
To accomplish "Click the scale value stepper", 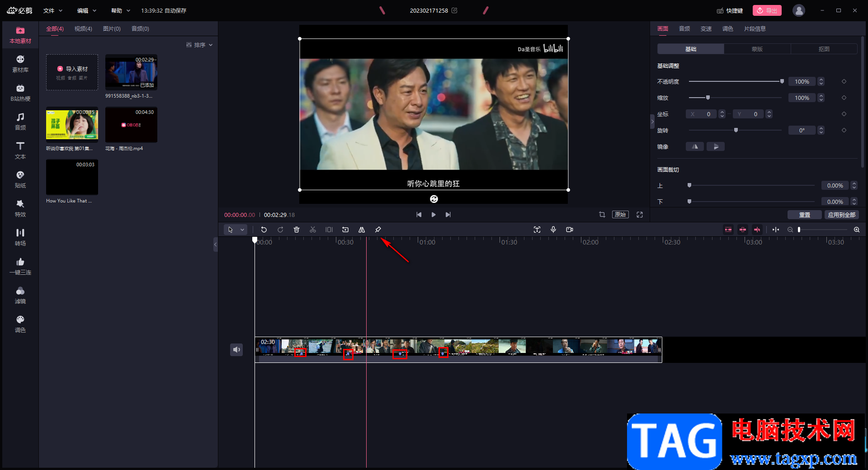I will tap(821, 98).
